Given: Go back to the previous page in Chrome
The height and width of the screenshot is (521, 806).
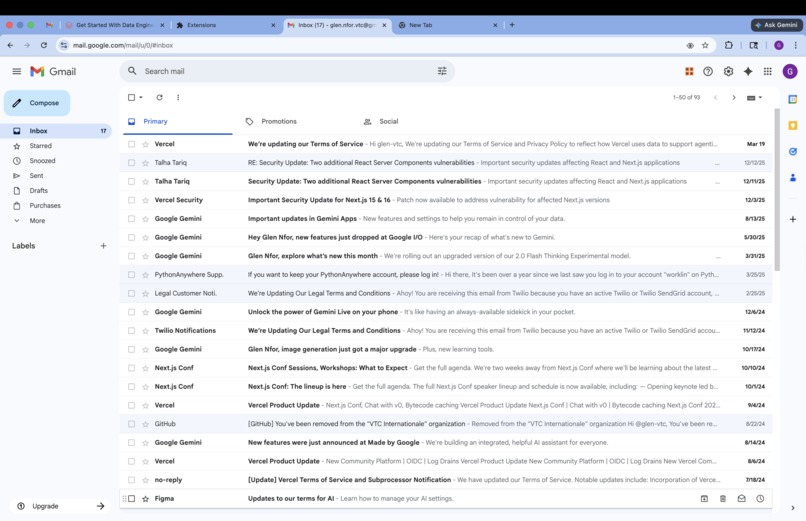Looking at the screenshot, I should click(10, 45).
